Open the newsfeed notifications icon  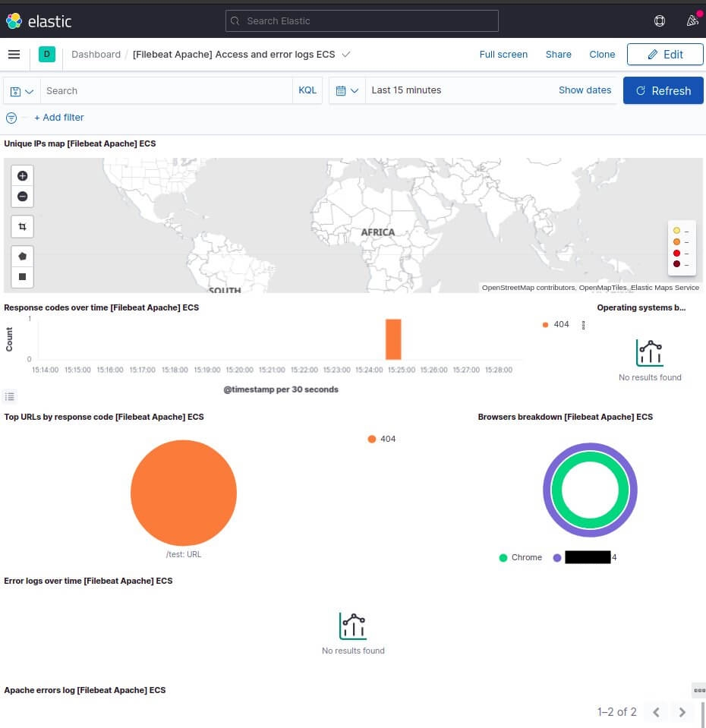692,21
